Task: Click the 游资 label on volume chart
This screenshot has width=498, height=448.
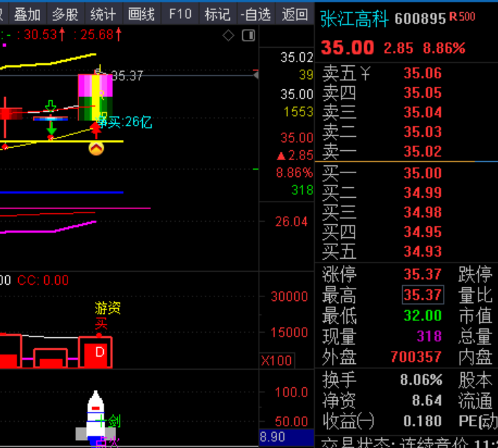Action: (x=108, y=308)
